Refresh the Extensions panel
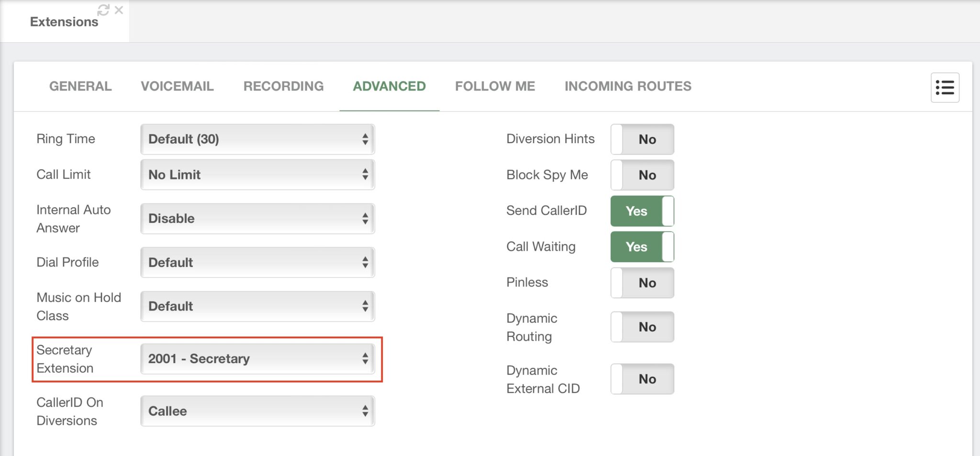This screenshot has height=456, width=980. 103,9
